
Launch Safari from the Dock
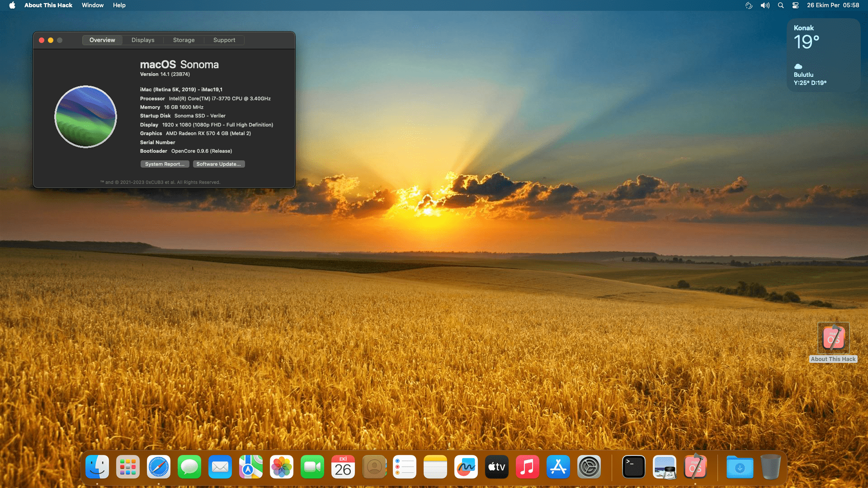tap(159, 467)
